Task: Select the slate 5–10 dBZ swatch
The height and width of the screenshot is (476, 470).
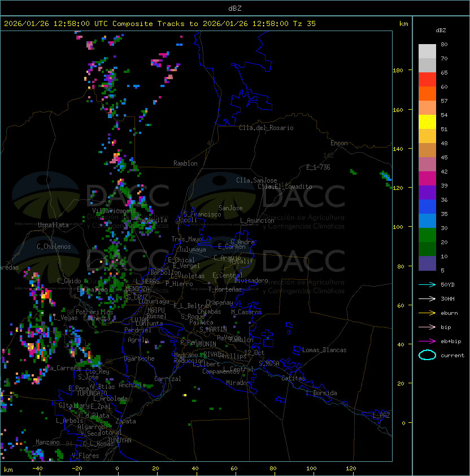Action: tap(427, 263)
